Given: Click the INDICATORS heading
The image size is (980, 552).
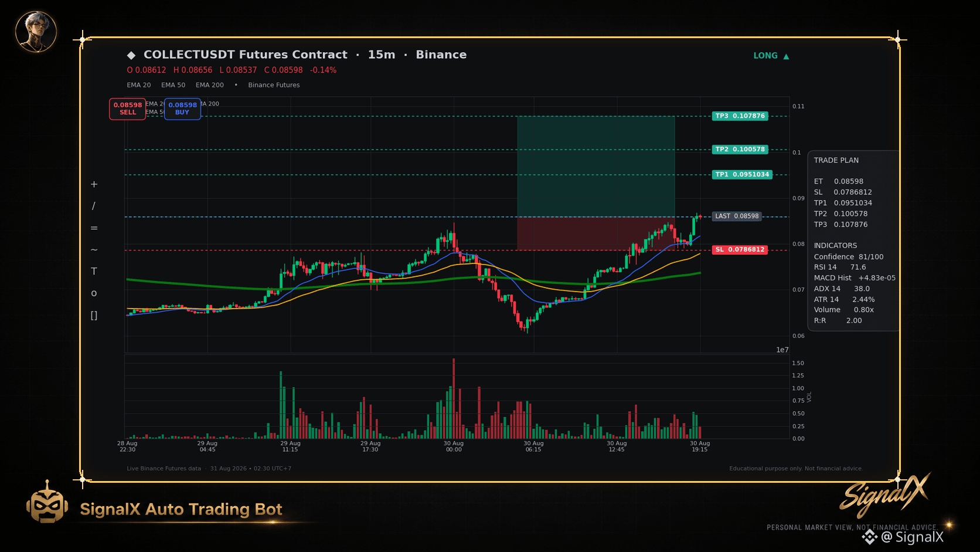Looking at the screenshot, I should tap(835, 246).
